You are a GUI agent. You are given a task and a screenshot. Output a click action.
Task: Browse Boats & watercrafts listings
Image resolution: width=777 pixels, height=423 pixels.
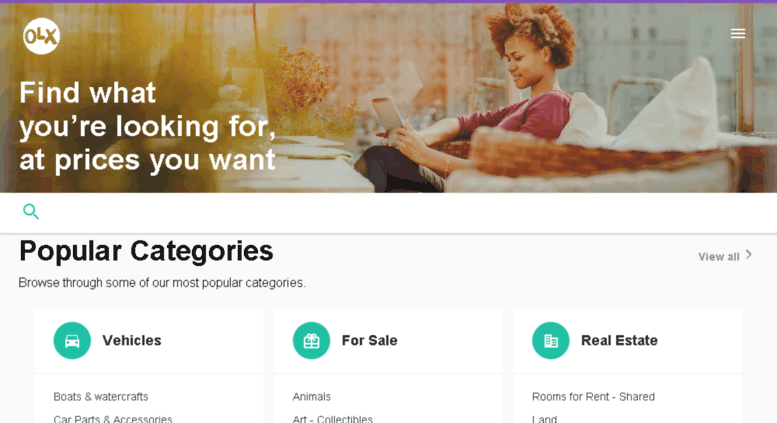tap(101, 397)
